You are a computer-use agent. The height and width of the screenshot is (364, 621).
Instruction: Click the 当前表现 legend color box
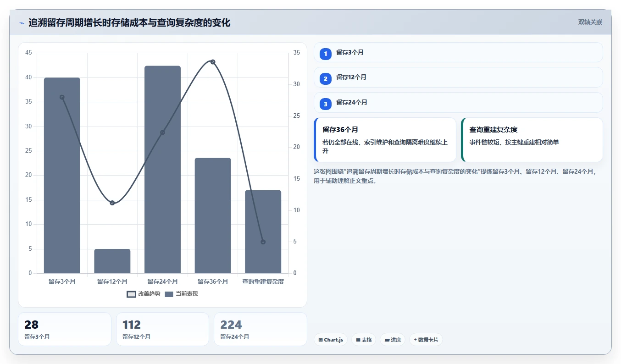click(169, 294)
